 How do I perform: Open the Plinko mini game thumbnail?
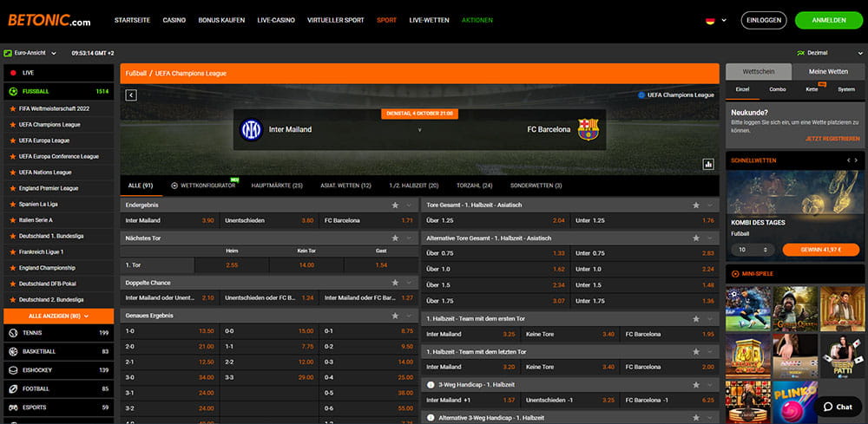click(795, 402)
